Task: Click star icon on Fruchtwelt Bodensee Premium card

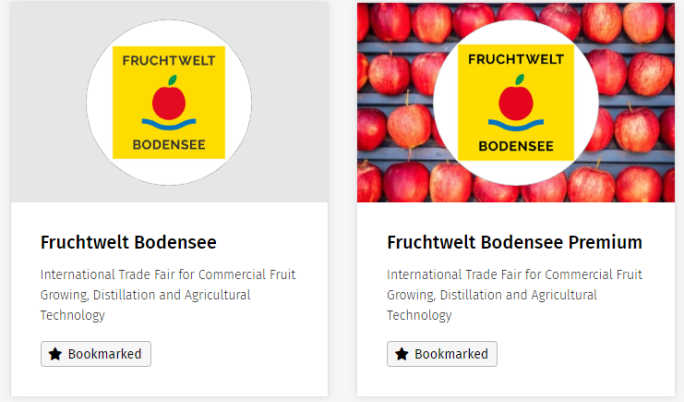Action: point(401,354)
